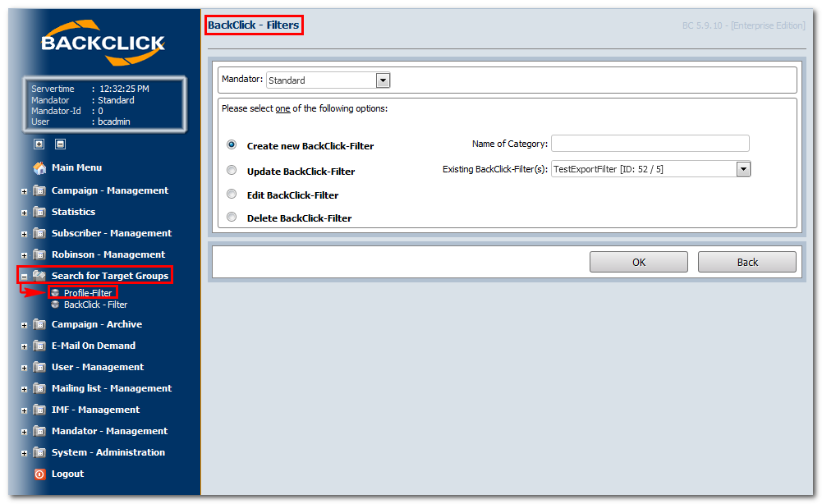The height and width of the screenshot is (504, 822).
Task: Click the BC 5.9.10 Enterprise Edition text
Action: (x=743, y=25)
